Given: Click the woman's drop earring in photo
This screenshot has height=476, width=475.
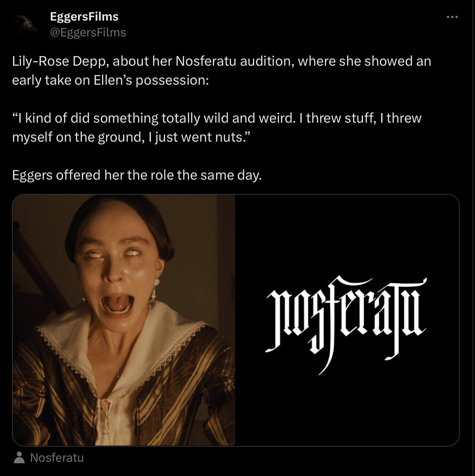Looking at the screenshot, I should point(156,290).
